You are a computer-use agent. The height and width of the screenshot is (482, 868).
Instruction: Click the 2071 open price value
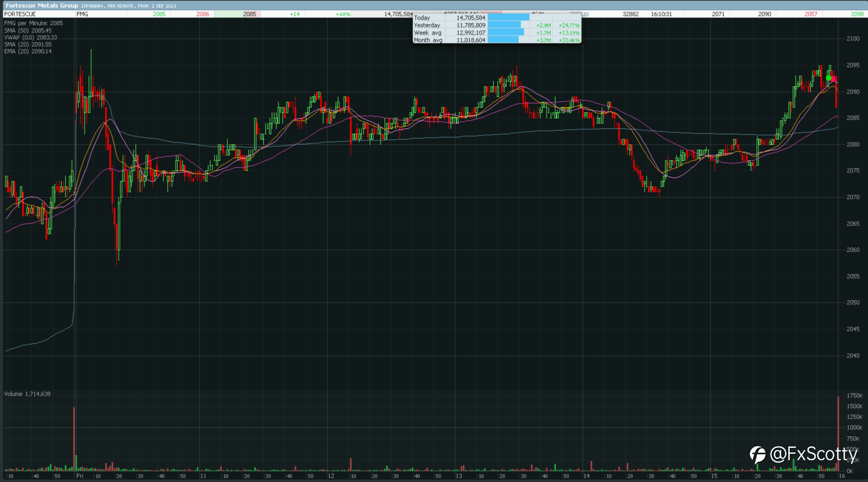pyautogui.click(x=718, y=14)
